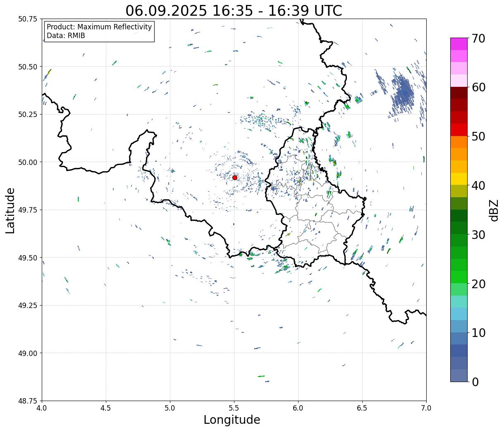
Task: Click the latitude tick label '50.00'
Action: [x=28, y=162]
